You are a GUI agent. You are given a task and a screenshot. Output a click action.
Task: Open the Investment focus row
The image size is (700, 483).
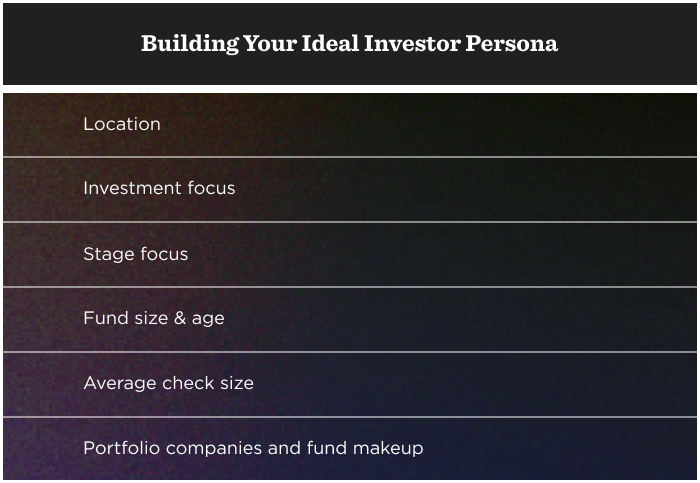159,188
